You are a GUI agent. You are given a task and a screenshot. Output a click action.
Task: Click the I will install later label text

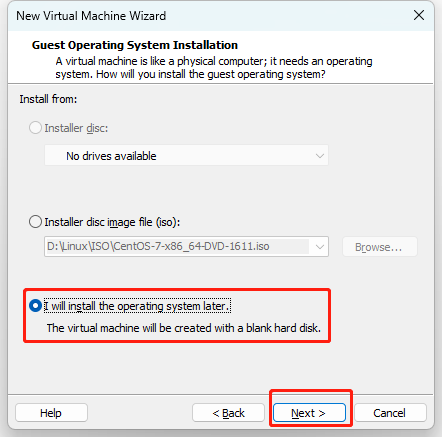137,306
